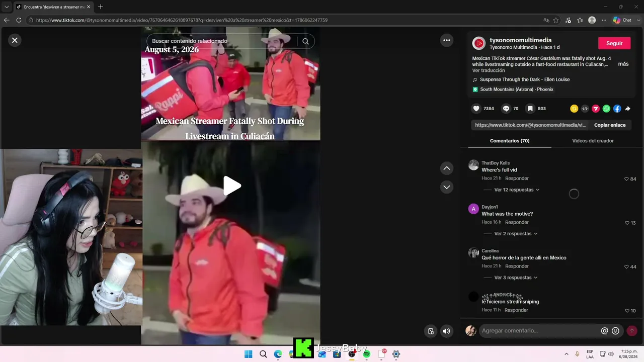Open the tysonomomultimedia username link
Screen dimensions: 644x362
click(520, 40)
